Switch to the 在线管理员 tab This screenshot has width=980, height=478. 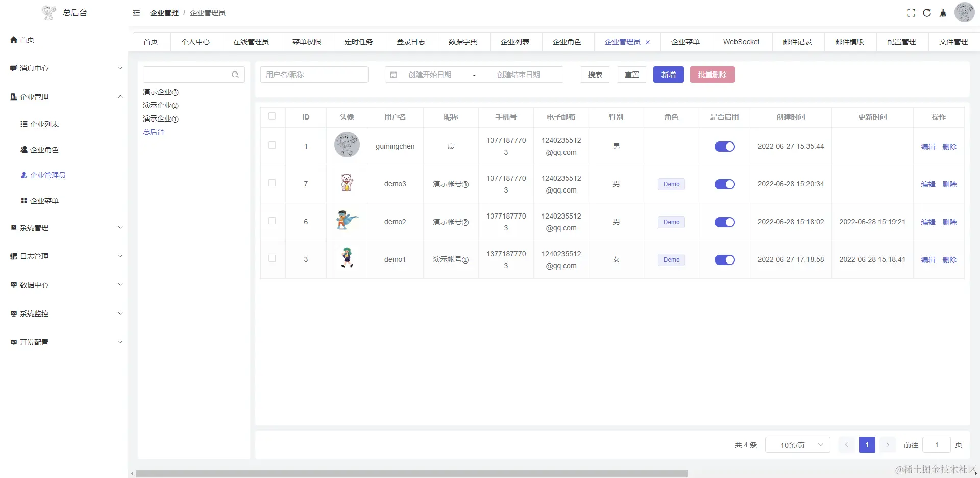pyautogui.click(x=251, y=42)
